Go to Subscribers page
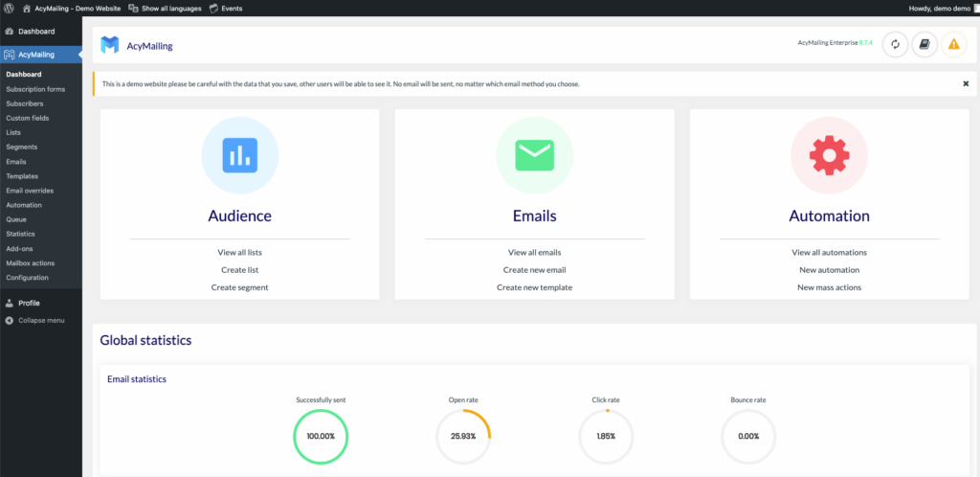Image resolution: width=980 pixels, height=477 pixels. 25,103
